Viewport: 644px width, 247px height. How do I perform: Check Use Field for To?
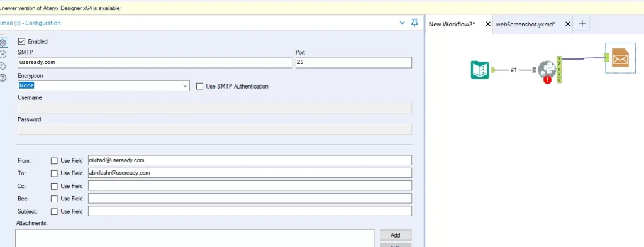(54, 173)
